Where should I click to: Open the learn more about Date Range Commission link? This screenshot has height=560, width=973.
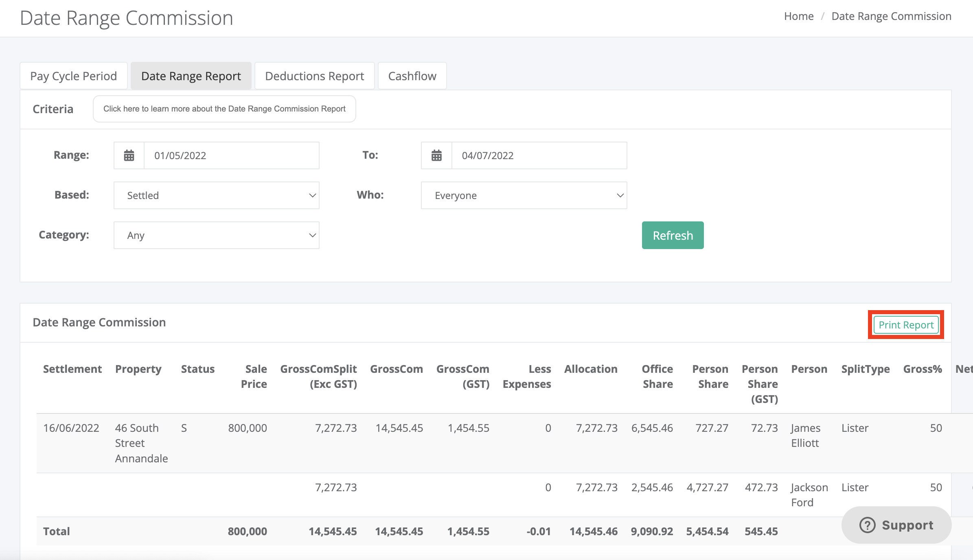(x=224, y=109)
